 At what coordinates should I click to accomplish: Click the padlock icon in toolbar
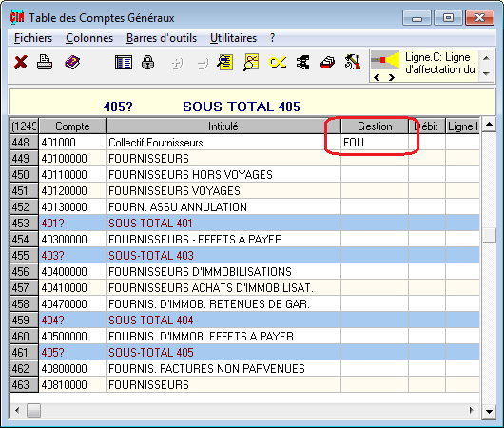[147, 63]
